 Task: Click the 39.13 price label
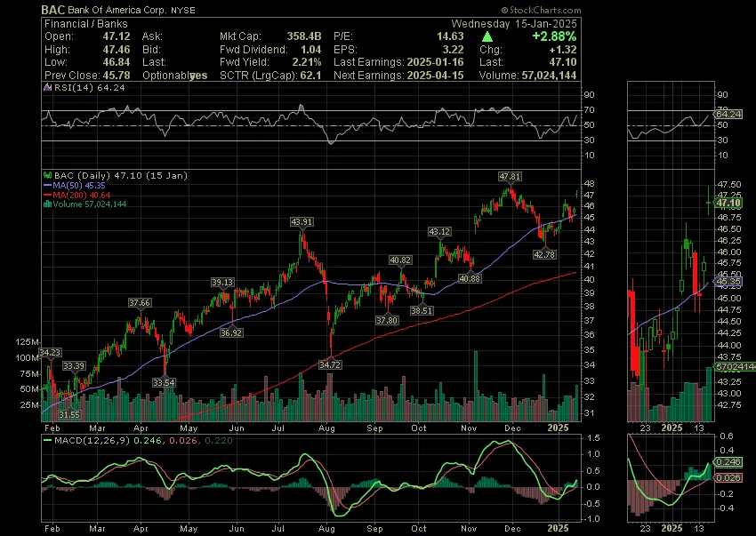(x=222, y=282)
